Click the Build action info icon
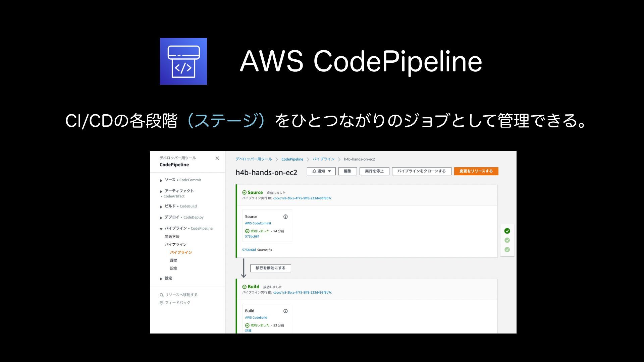This screenshot has height=362, width=644. pos(285,311)
